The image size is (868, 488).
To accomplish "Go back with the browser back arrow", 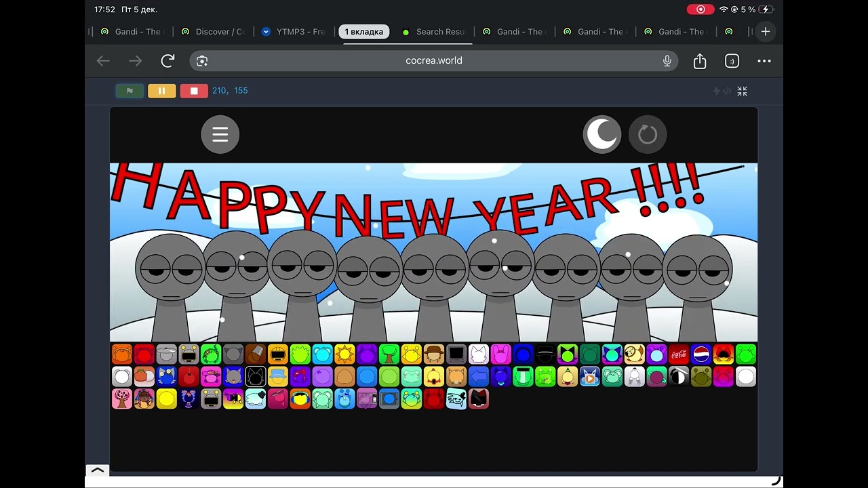I will click(x=103, y=61).
